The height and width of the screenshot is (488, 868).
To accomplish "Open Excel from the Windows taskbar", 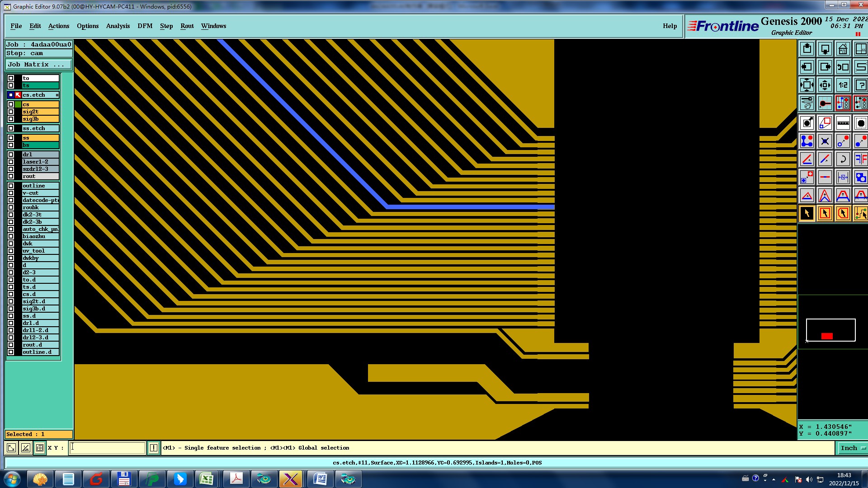I will [x=207, y=479].
